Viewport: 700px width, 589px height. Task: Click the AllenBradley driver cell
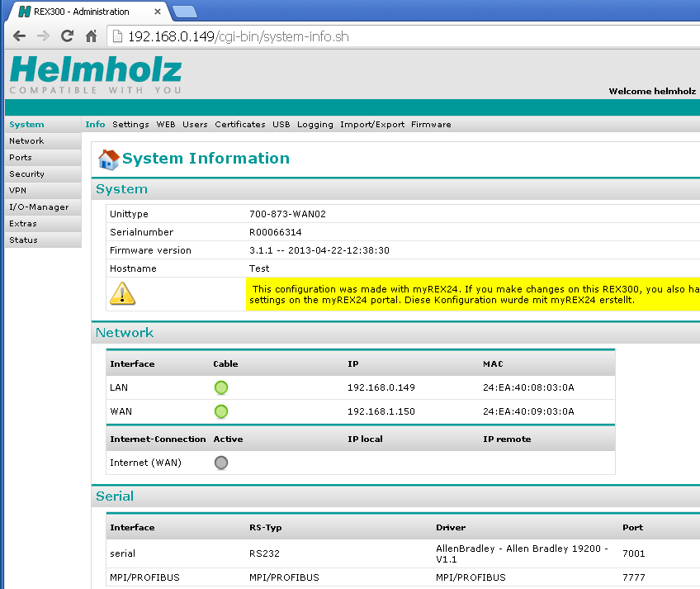(x=522, y=553)
